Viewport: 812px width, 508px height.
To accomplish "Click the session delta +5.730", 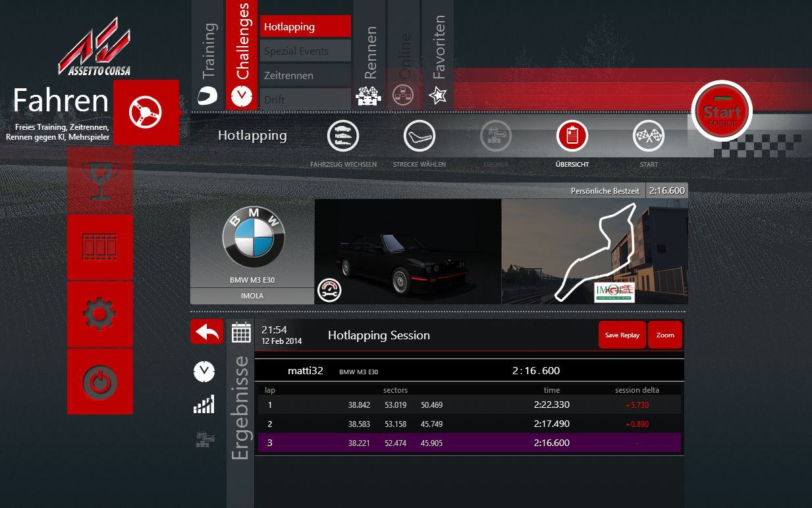I will tap(637, 405).
